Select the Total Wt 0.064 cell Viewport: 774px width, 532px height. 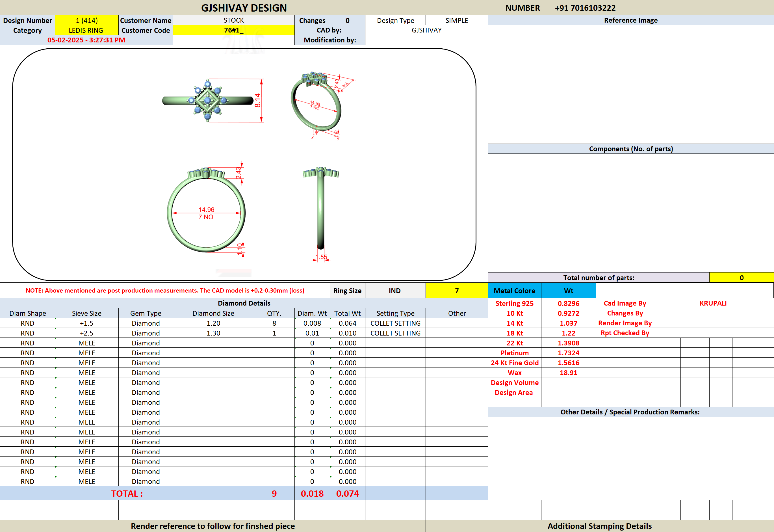(348, 323)
